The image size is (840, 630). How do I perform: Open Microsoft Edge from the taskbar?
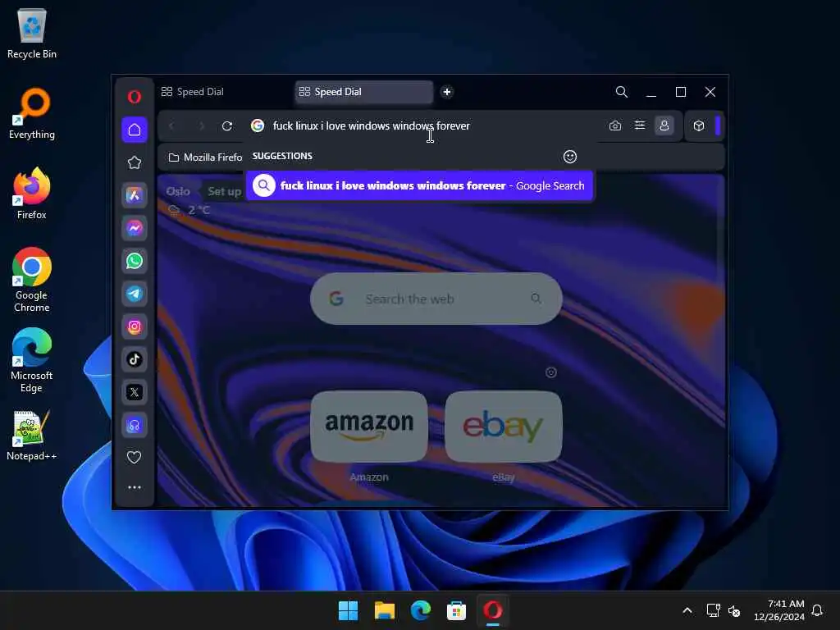click(421, 610)
